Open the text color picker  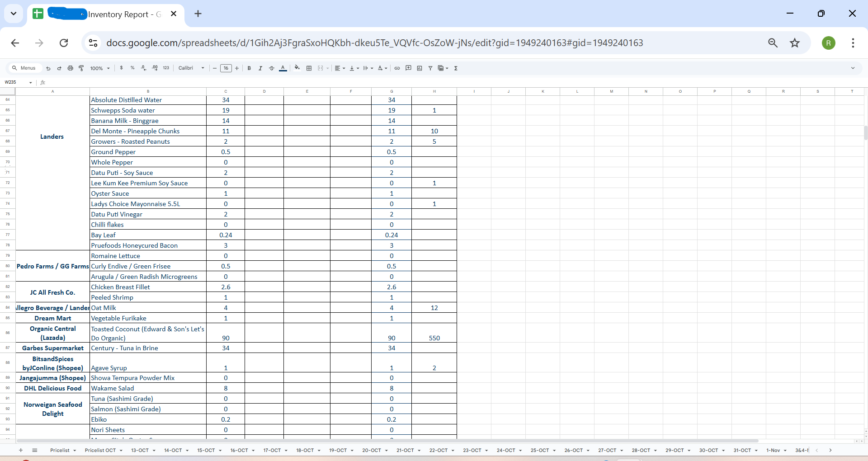coord(283,68)
